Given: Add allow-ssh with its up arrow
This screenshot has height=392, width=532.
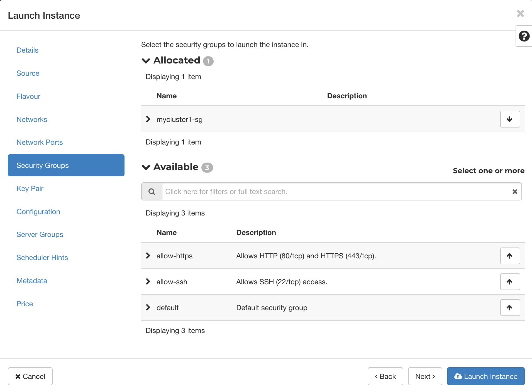Looking at the screenshot, I should pyautogui.click(x=510, y=281).
